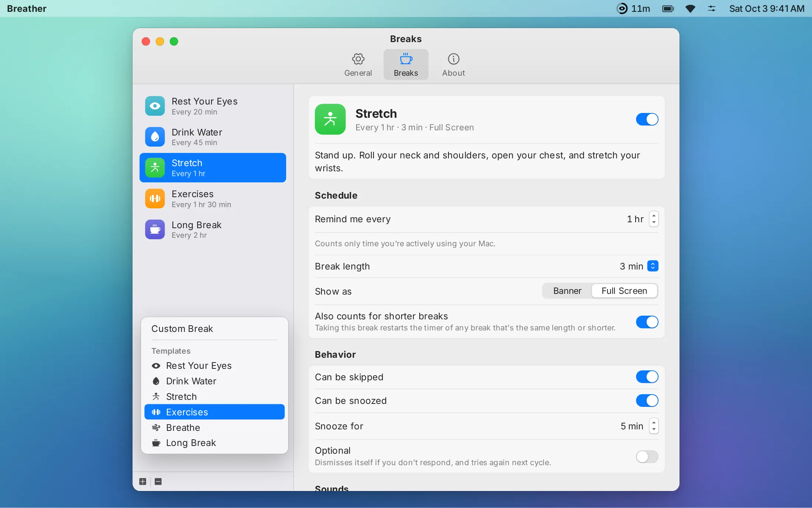Screen dimensions: 812x508
Task: Open the About tab
Action: (x=453, y=65)
